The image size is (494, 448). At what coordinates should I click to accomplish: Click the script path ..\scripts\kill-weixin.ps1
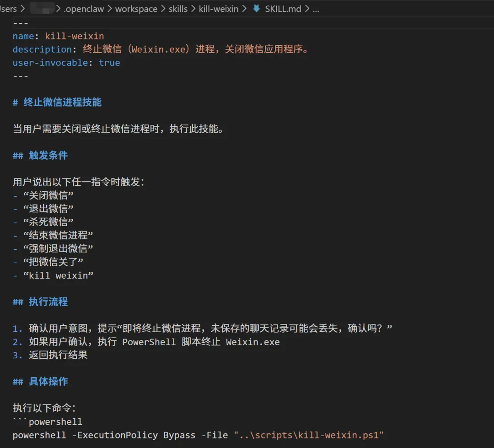309,435
